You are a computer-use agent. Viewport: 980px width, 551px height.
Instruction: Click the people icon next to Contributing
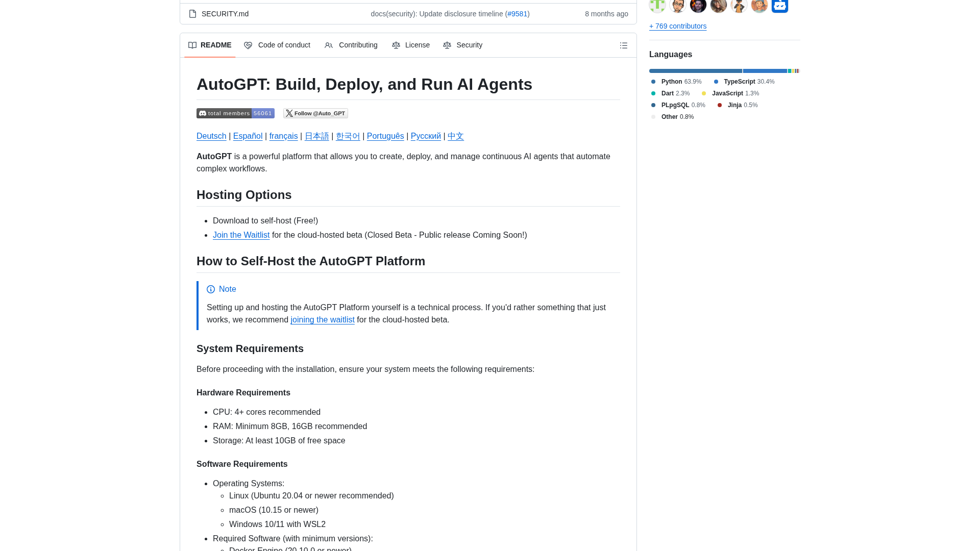[329, 45]
